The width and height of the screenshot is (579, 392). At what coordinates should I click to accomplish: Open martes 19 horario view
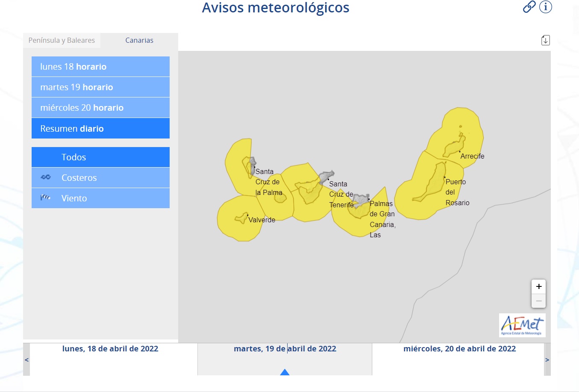(100, 87)
